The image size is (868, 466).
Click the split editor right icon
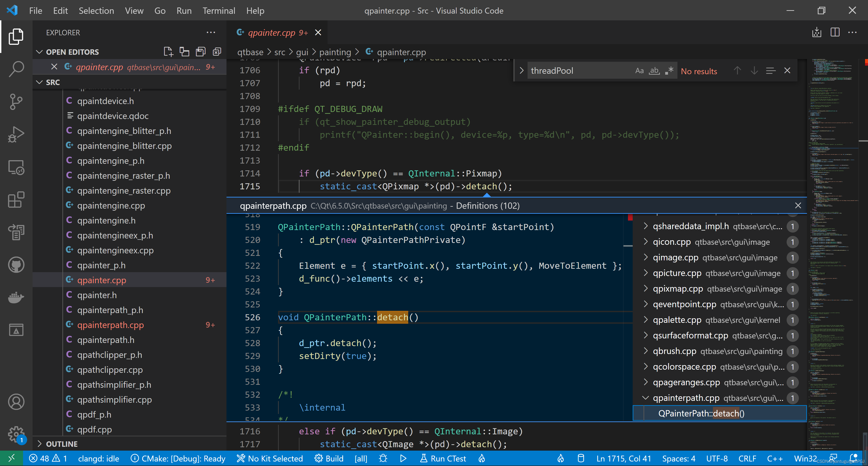[x=835, y=33]
